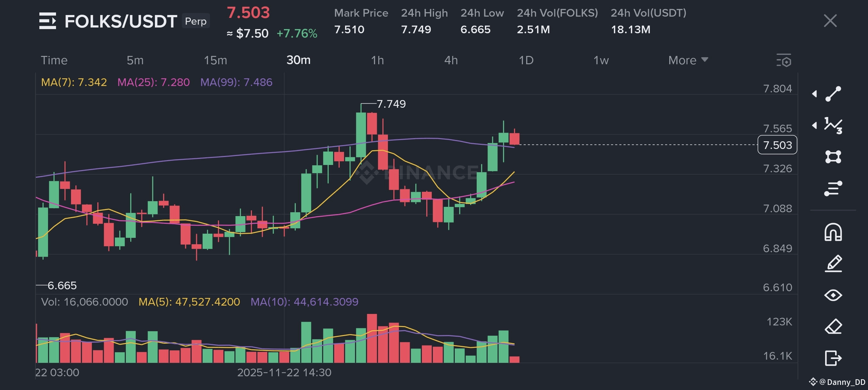
Task: Exit drawing mode using the exit icon
Action: 833,358
